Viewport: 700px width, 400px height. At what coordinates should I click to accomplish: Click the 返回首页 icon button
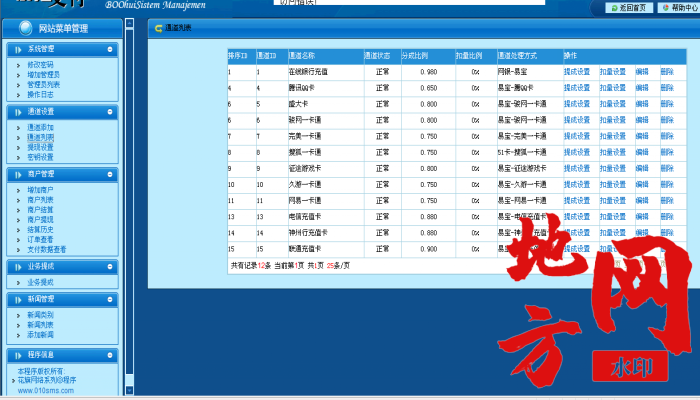(629, 8)
